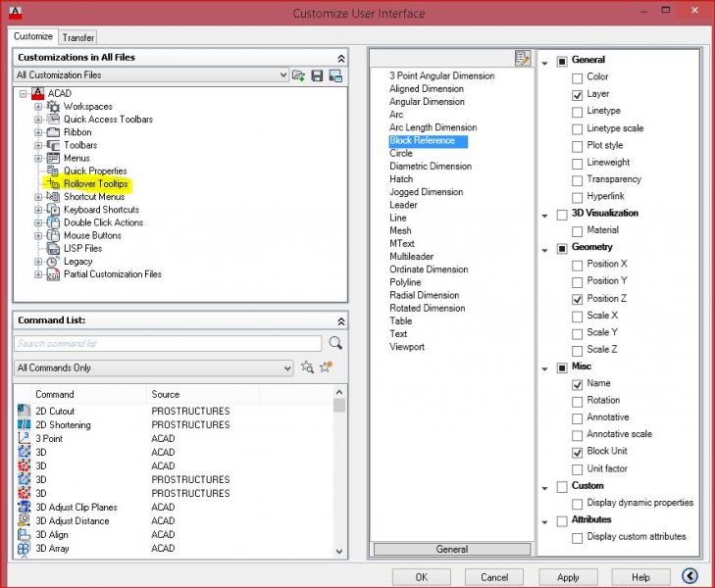The image size is (715, 588).
Task: Click the edit object type list icon
Action: (523, 58)
